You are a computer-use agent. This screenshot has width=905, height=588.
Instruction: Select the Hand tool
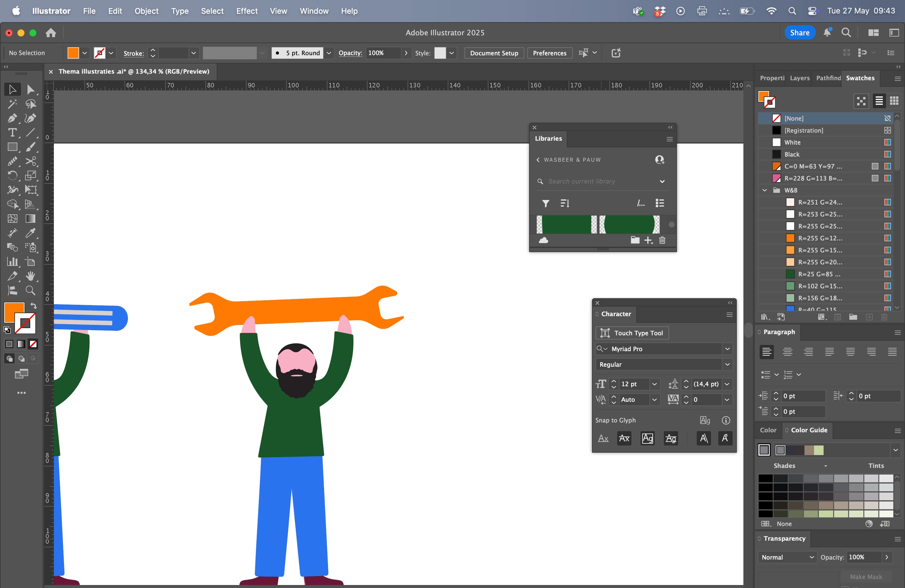pyautogui.click(x=31, y=276)
